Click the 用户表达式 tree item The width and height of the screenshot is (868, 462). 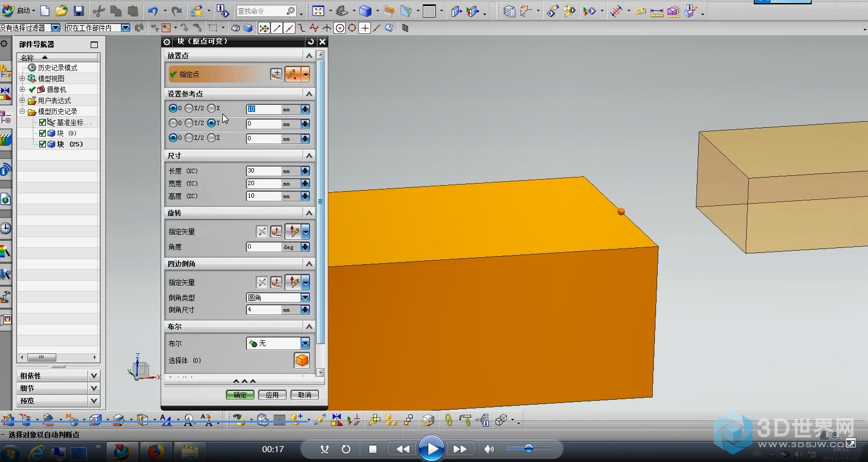point(54,100)
